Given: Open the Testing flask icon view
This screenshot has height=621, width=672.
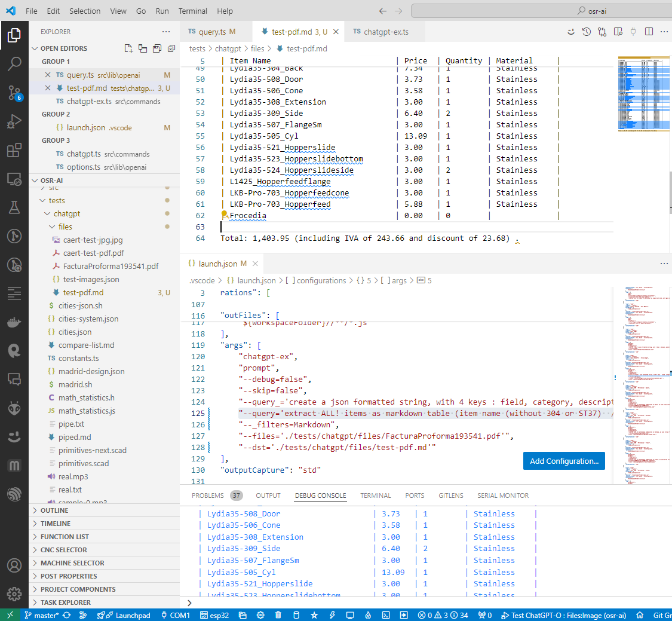Looking at the screenshot, I should (14, 207).
